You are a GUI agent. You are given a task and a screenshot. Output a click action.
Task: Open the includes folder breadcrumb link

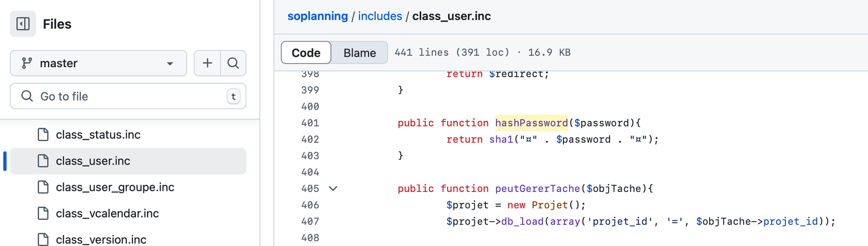click(x=380, y=16)
